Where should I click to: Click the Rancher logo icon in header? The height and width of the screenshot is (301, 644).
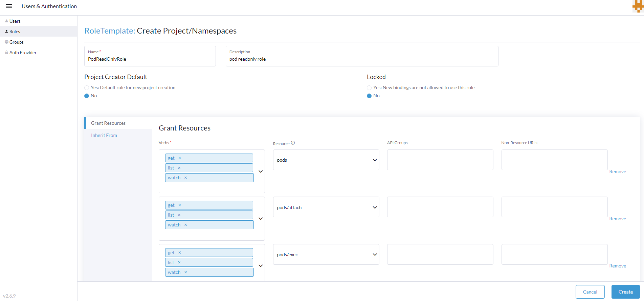pos(638,6)
